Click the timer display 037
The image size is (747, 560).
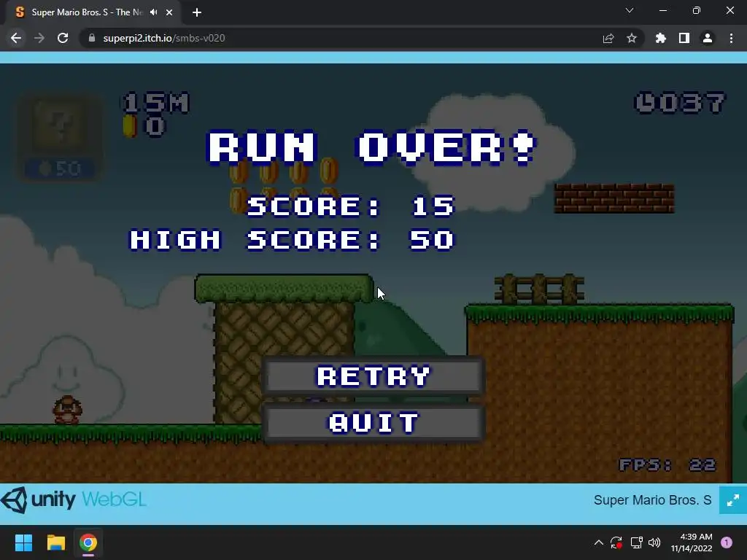pyautogui.click(x=681, y=103)
